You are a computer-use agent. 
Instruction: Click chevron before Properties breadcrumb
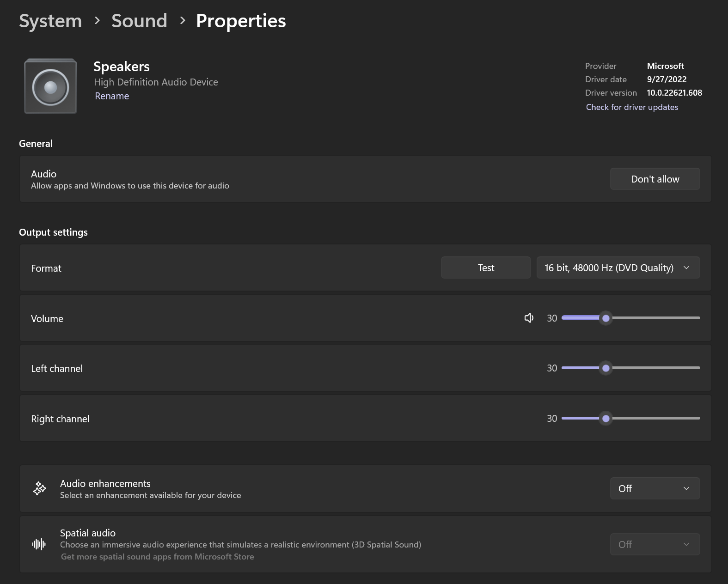tap(183, 21)
